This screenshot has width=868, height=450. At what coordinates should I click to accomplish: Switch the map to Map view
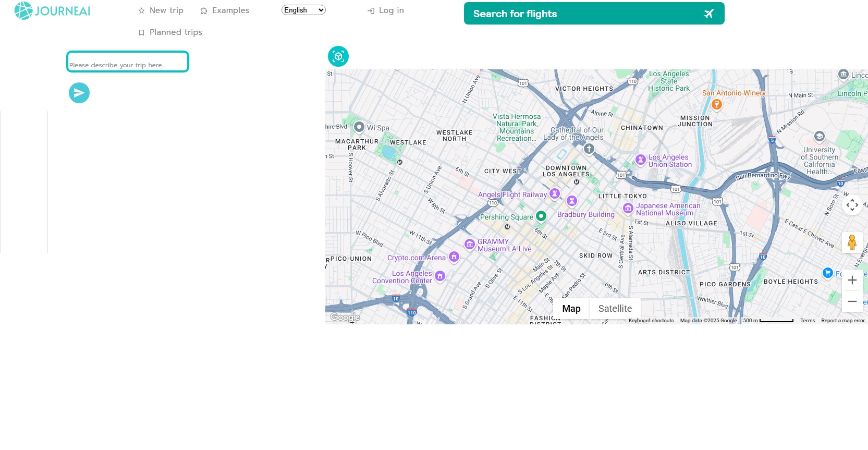(571, 309)
